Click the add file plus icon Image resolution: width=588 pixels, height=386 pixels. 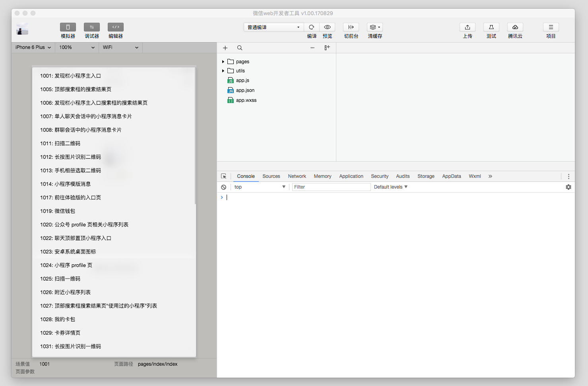click(225, 48)
